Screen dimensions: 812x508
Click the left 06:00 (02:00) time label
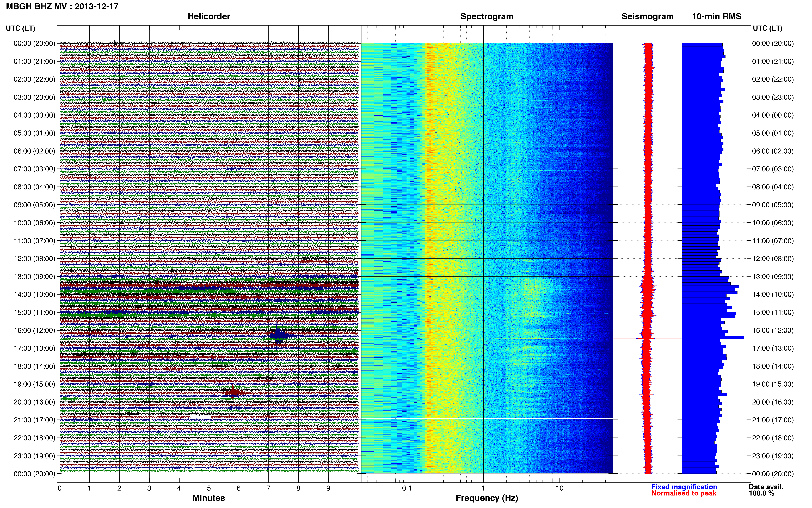tap(34, 151)
